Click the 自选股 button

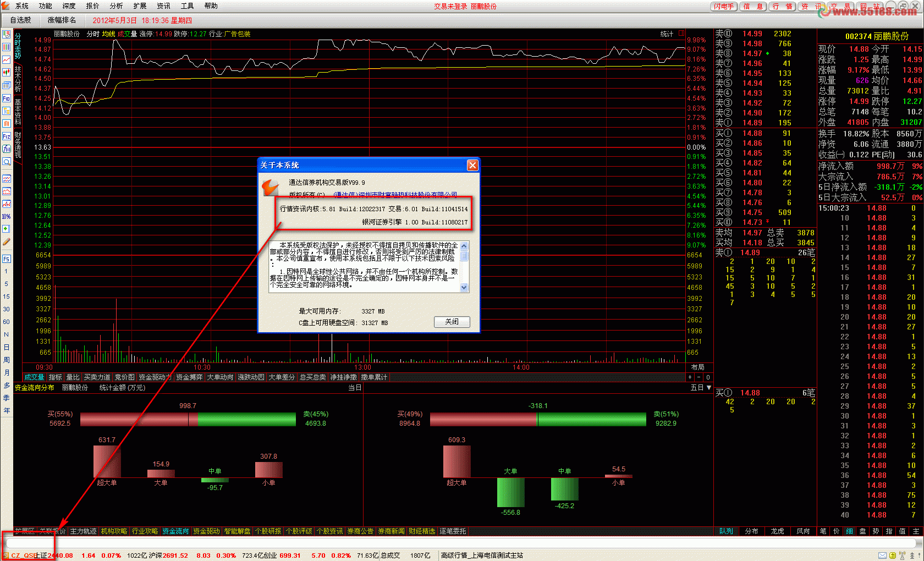click(x=21, y=20)
